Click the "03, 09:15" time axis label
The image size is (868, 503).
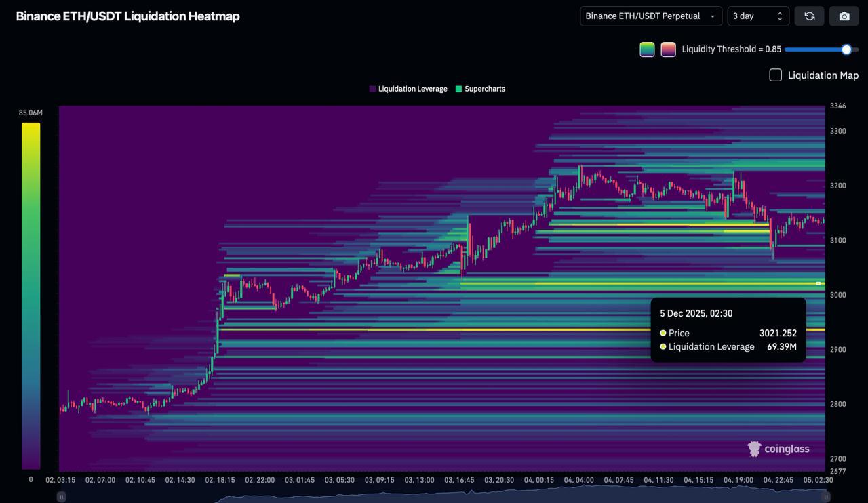pos(380,480)
